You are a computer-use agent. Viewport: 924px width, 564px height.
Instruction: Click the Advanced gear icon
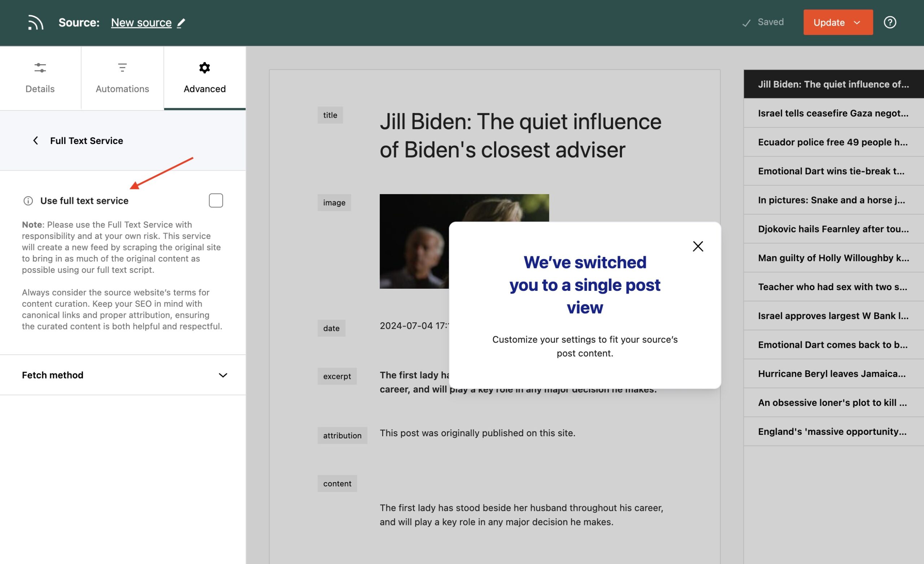click(204, 68)
